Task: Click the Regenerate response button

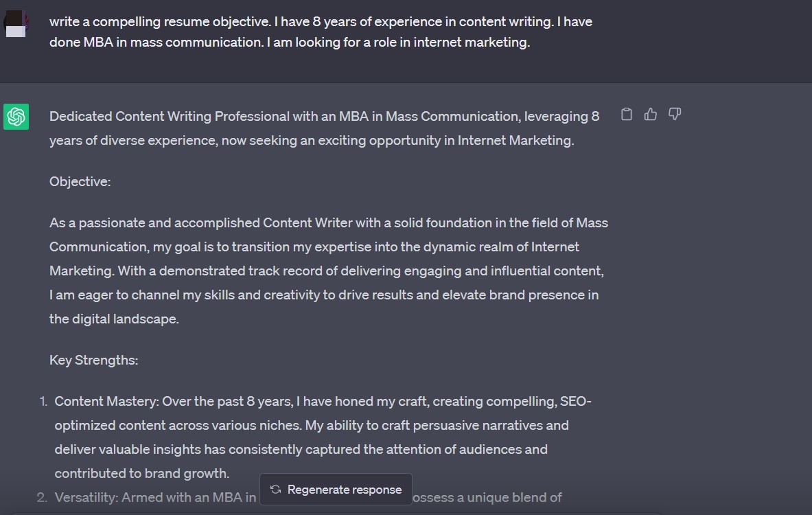Action: coord(336,489)
